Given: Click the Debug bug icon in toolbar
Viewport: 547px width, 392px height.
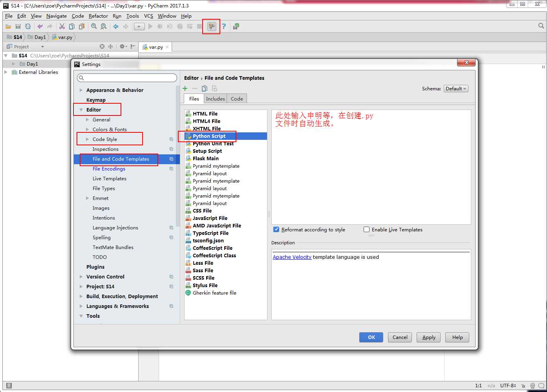Looking at the screenshot, I should point(160,26).
